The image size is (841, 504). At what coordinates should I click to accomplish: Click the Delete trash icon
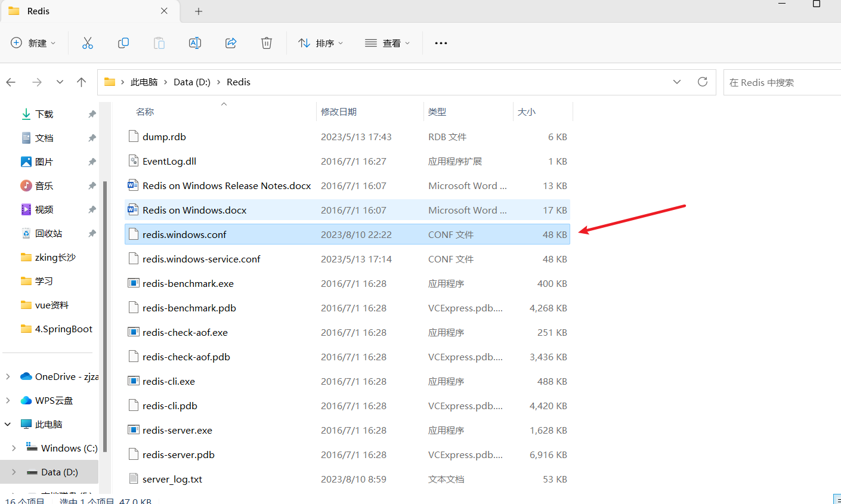(x=267, y=43)
